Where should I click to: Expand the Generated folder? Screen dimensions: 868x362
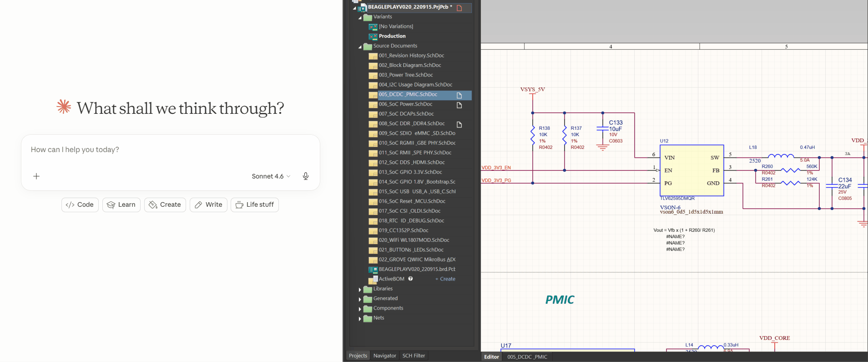pyautogui.click(x=360, y=299)
